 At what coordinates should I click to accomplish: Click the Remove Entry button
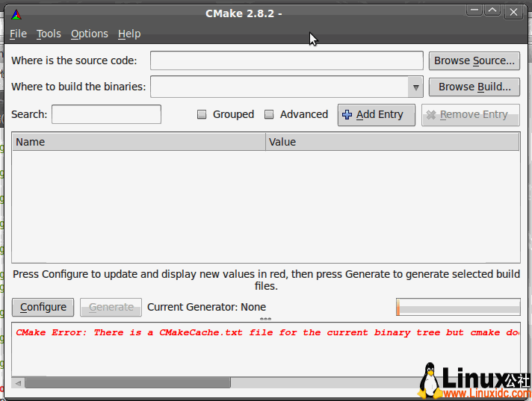click(471, 115)
